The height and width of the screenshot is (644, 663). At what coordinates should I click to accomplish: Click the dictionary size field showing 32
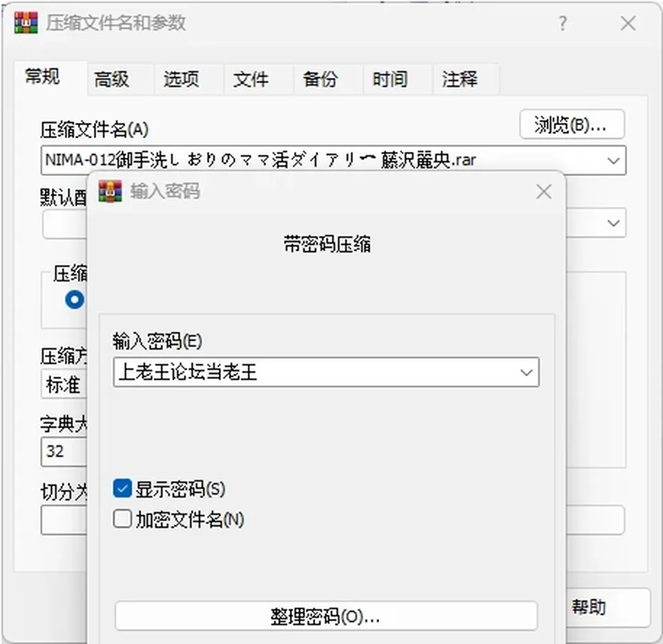click(64, 451)
